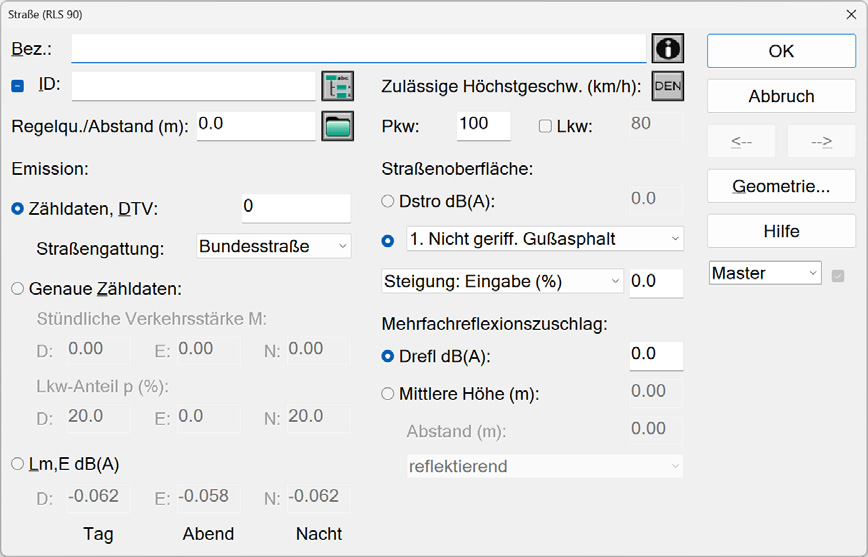Screen dimensions: 868x557
Task: Open the Steigung: Eingabe (%) dropdown
Action: coord(502,281)
